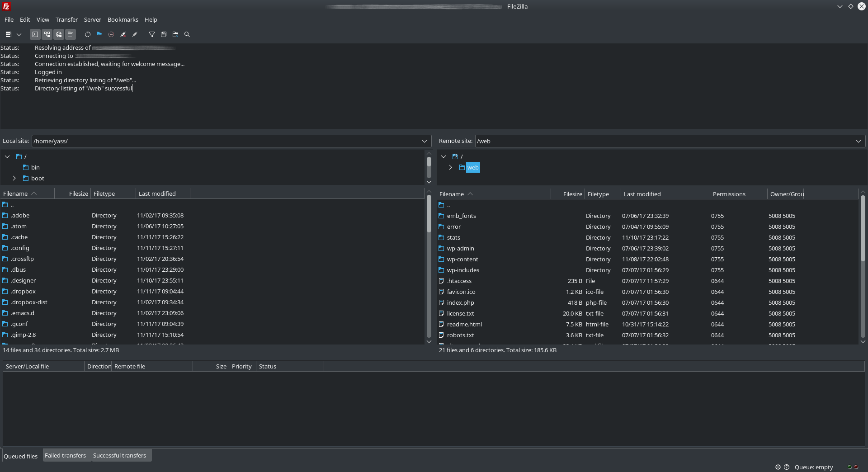
Task: Open the Edit menu
Action: pos(25,20)
